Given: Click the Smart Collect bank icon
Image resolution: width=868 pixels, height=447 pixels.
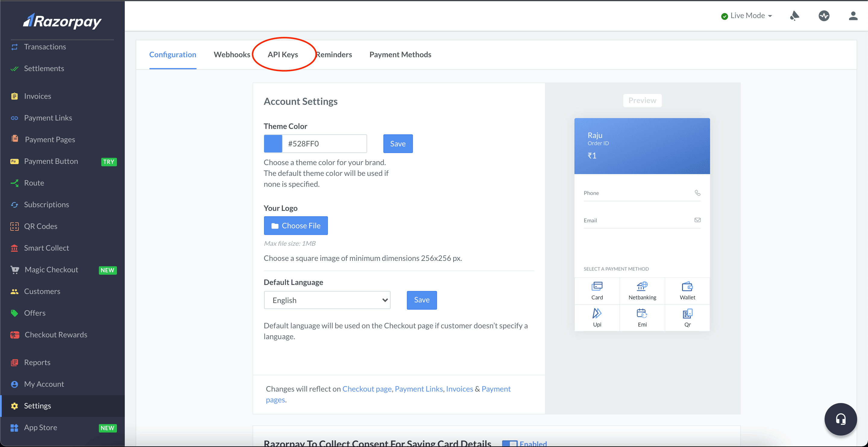Looking at the screenshot, I should point(14,248).
